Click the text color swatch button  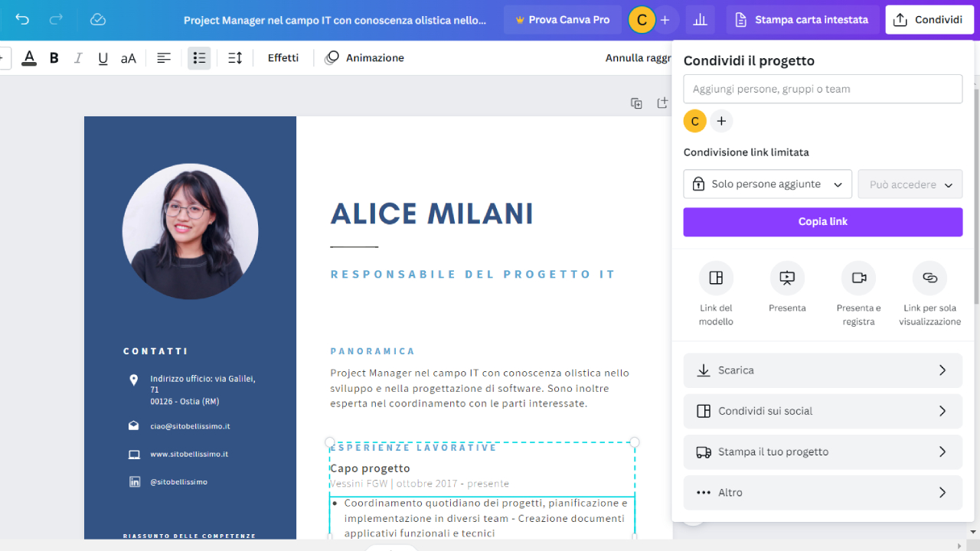tap(29, 58)
